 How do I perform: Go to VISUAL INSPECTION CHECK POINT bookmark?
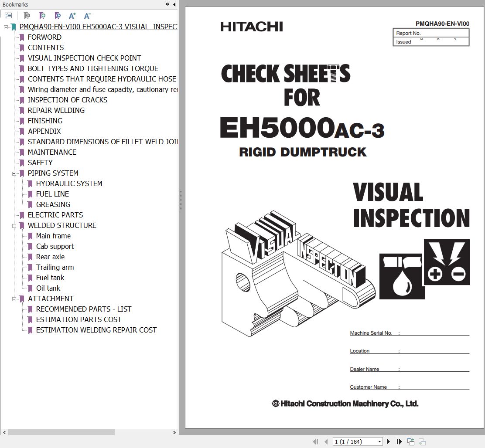(85, 58)
